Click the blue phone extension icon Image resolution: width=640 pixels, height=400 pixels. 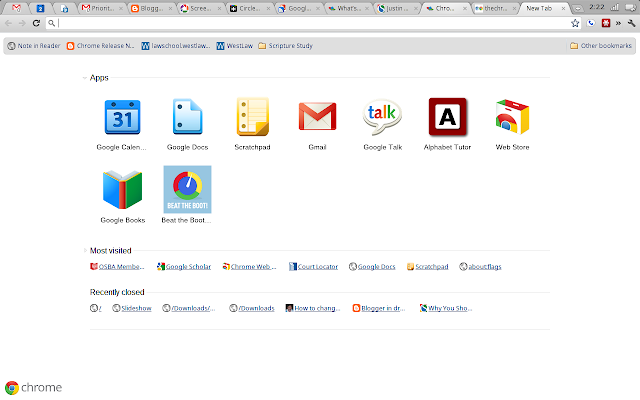(x=591, y=23)
